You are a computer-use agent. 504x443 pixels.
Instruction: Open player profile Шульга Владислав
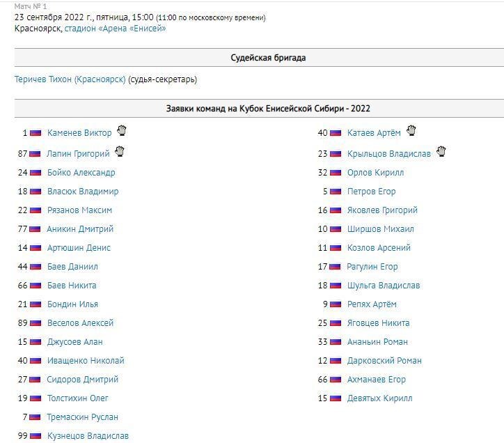[384, 286]
